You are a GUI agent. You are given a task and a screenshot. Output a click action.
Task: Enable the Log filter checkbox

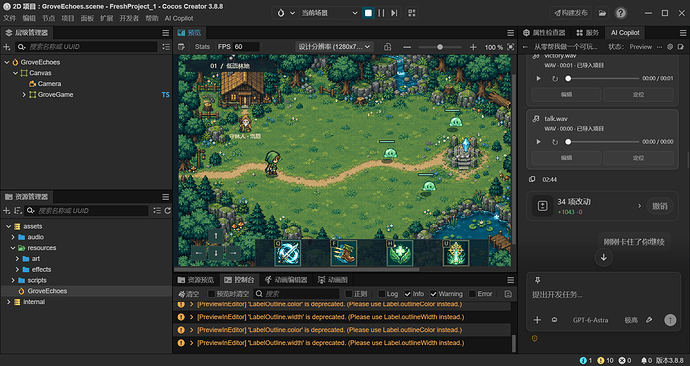(382, 294)
